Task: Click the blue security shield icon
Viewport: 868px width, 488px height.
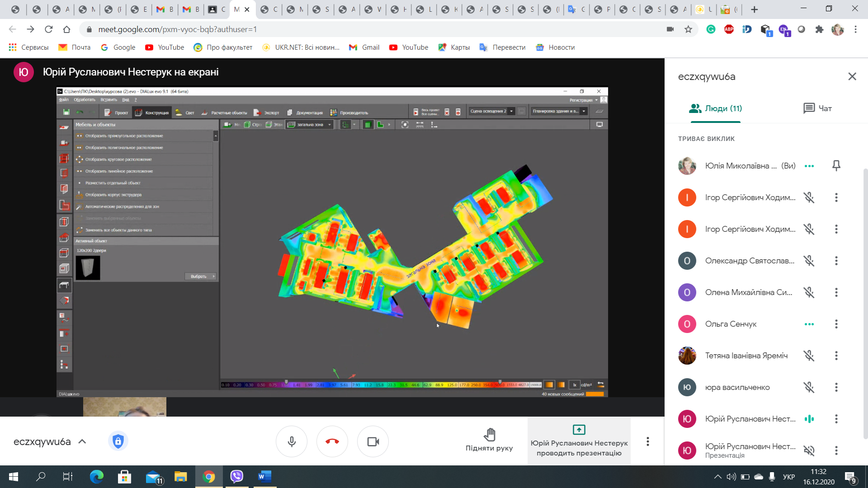Action: click(x=118, y=441)
